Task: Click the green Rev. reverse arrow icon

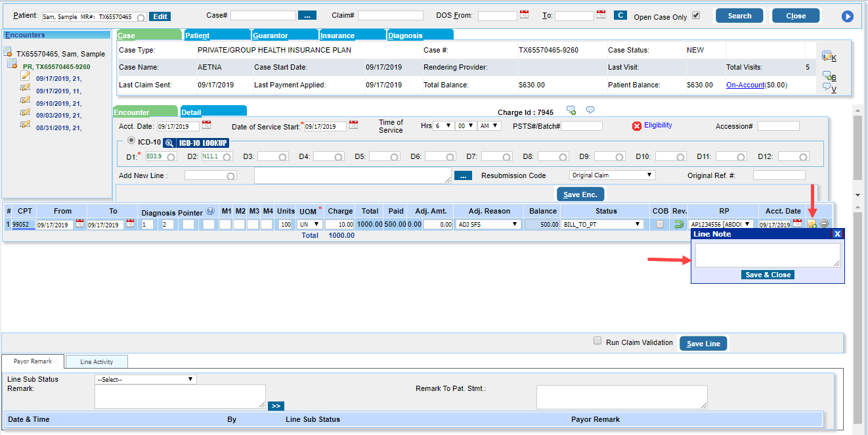Action: [679, 224]
